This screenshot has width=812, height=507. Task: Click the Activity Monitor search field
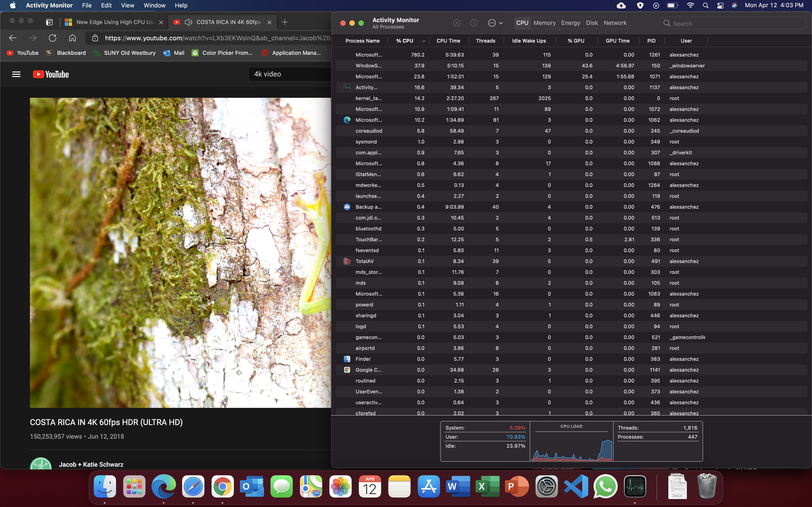click(732, 24)
